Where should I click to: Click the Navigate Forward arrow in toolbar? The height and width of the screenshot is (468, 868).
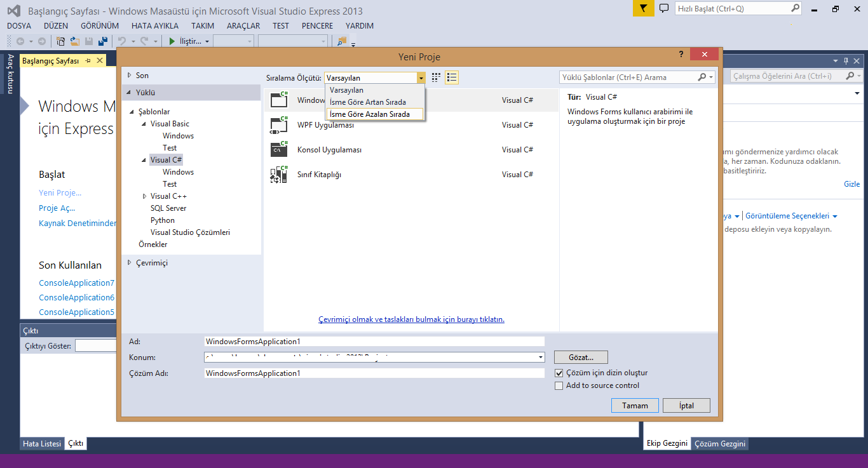point(42,41)
